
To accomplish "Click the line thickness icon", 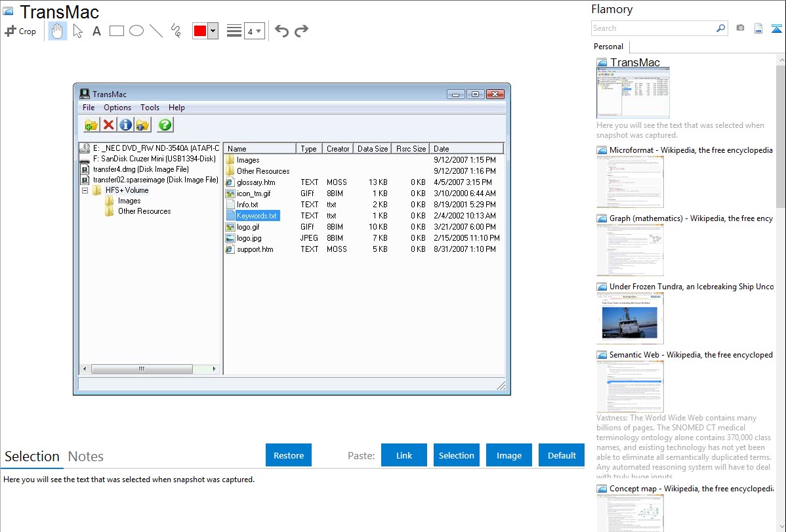I will pyautogui.click(x=234, y=31).
